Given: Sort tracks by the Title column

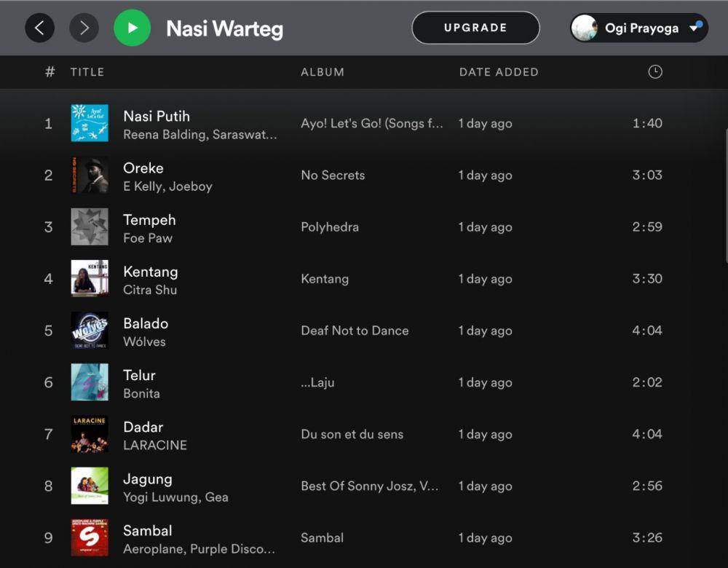Looking at the screenshot, I should pyautogui.click(x=87, y=72).
